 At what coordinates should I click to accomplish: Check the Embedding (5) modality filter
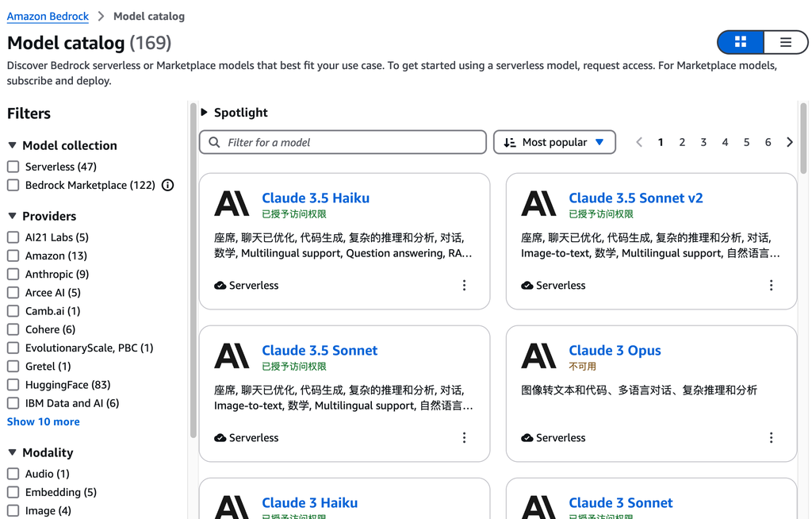(x=13, y=492)
